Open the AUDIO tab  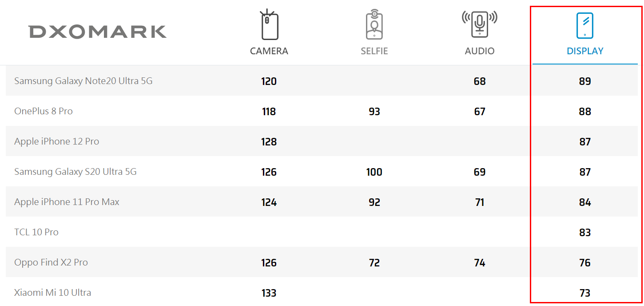pyautogui.click(x=480, y=51)
